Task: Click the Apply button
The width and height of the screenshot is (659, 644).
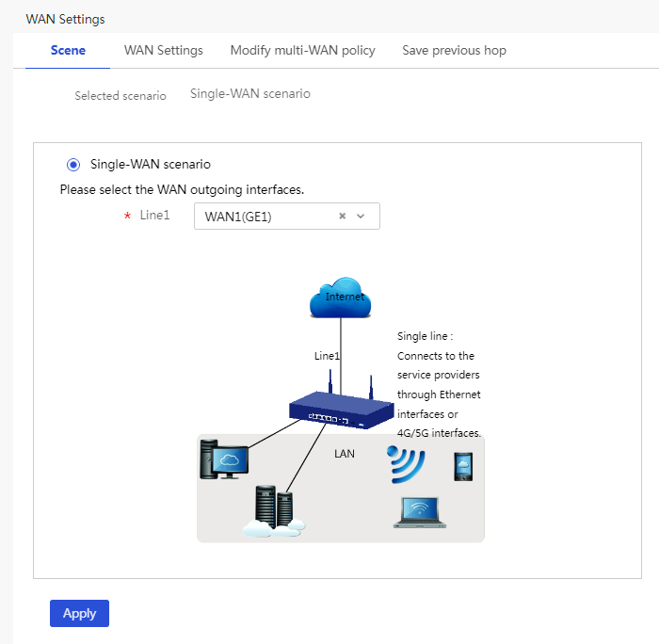Action: pyautogui.click(x=79, y=613)
